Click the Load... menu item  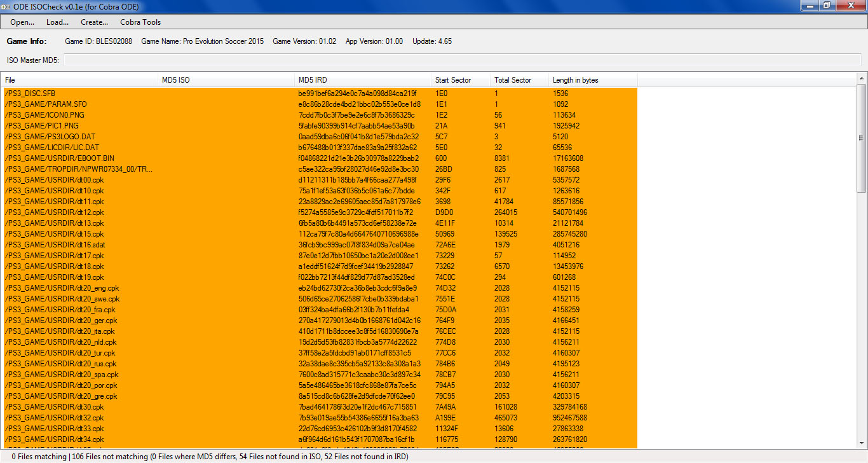(57, 22)
